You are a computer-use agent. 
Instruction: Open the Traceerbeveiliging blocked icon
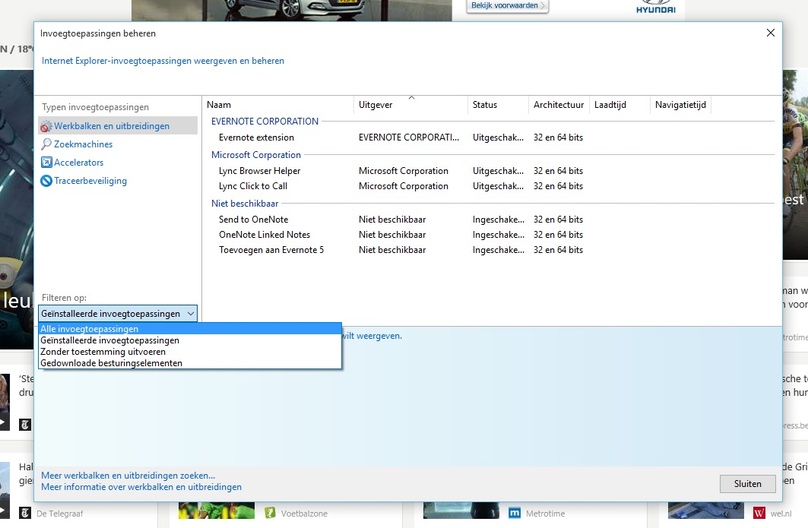[x=46, y=181]
